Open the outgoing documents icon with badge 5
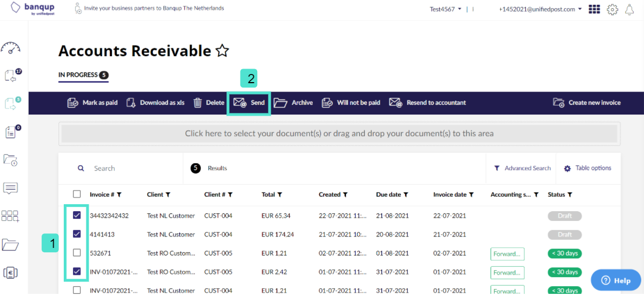 (x=12, y=104)
